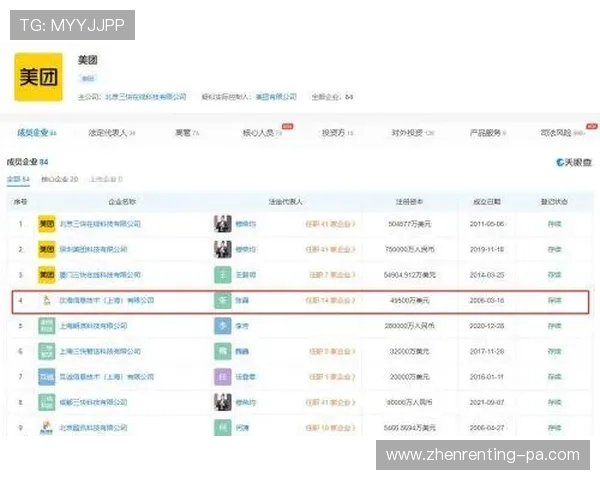Open representative photo avatar in row 1

pos(223,224)
